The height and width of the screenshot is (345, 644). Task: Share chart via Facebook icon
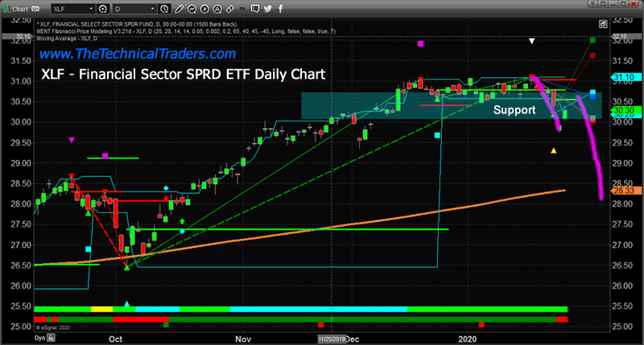pos(280,9)
